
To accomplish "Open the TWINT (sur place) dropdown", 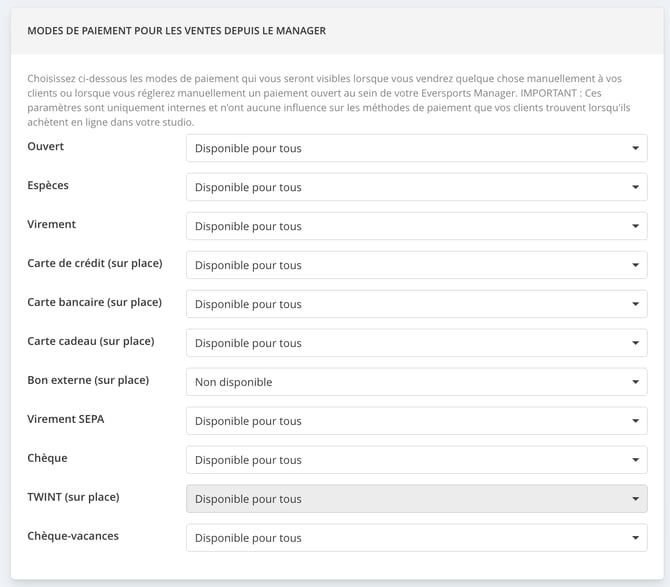I will 417,499.
